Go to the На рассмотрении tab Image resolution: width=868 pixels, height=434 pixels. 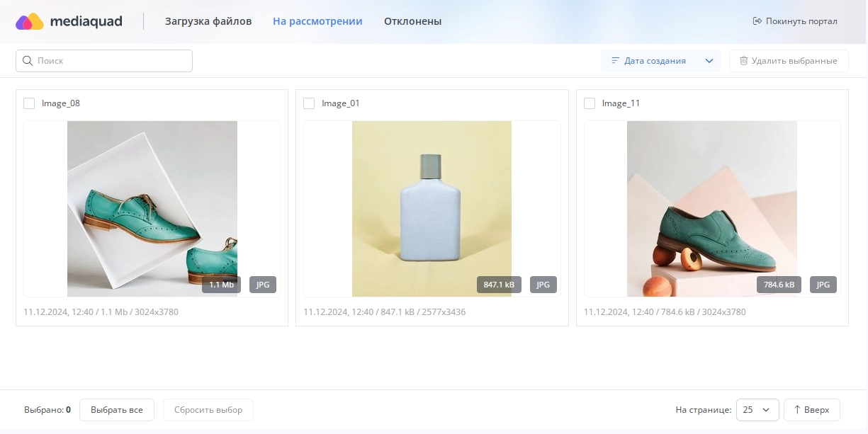pyautogui.click(x=317, y=21)
